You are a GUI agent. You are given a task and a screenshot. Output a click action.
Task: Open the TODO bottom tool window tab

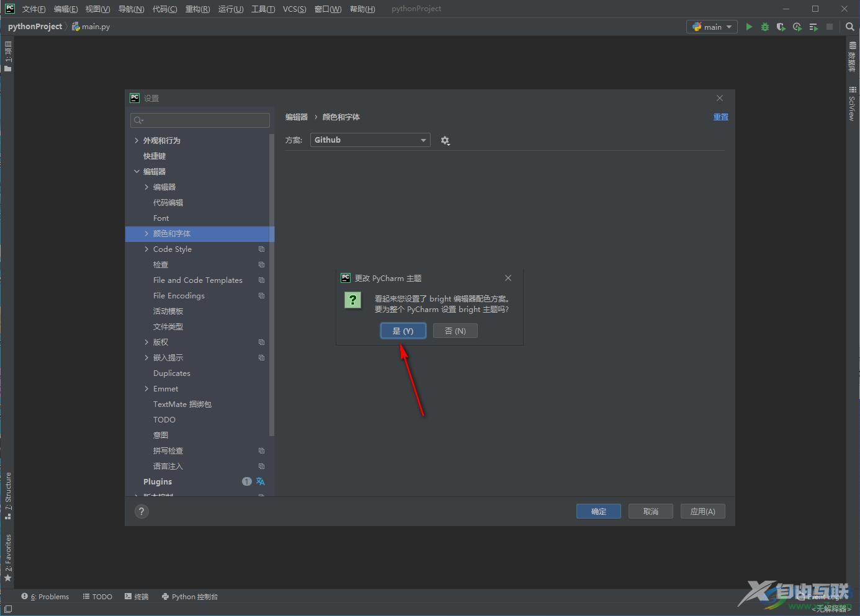pyautogui.click(x=97, y=597)
